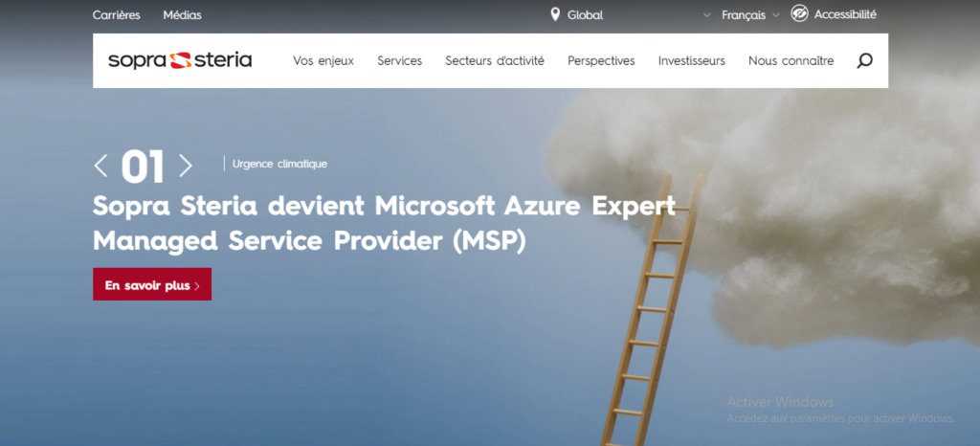The image size is (980, 446).
Task: Click the accessibility eye icon
Action: 799,13
